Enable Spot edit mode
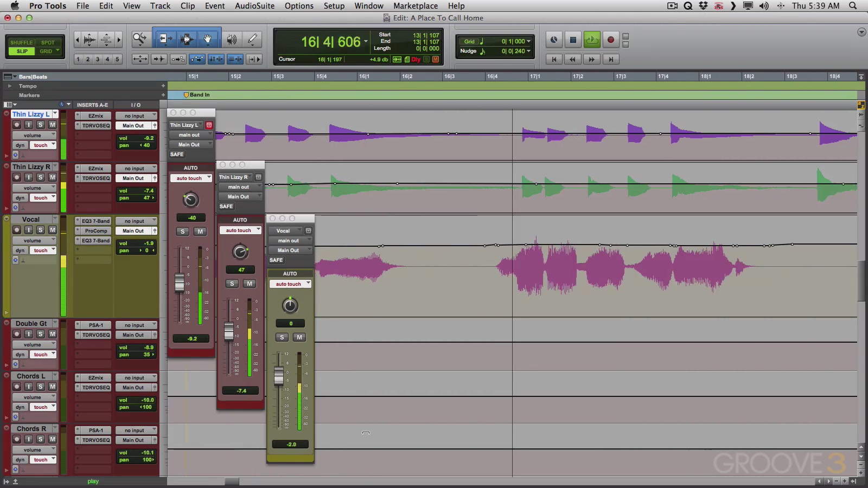Screen dimensions: 868x488 (x=48, y=42)
